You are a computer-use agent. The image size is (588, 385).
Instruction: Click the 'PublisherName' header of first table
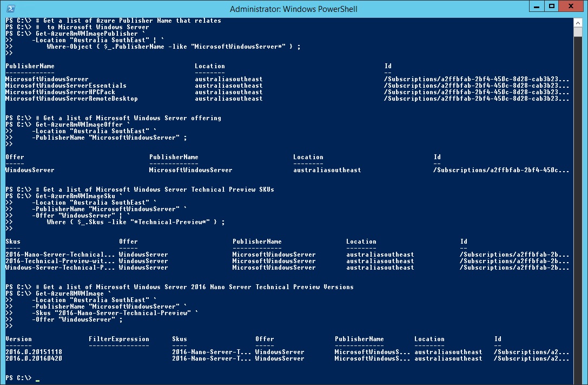coord(30,66)
